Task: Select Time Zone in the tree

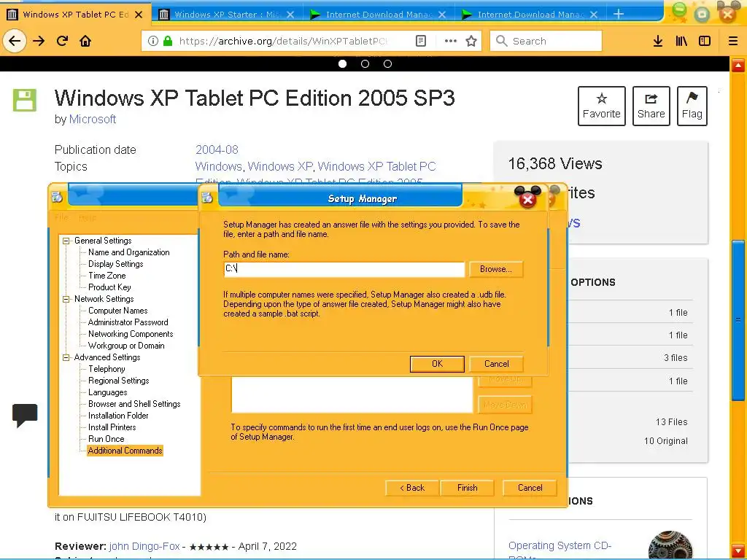Action: coord(107,276)
